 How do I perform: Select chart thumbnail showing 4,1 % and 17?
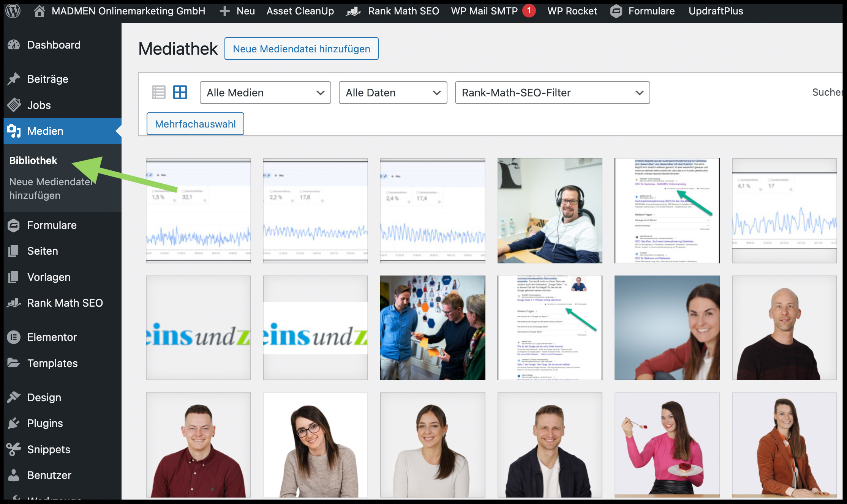[784, 211]
